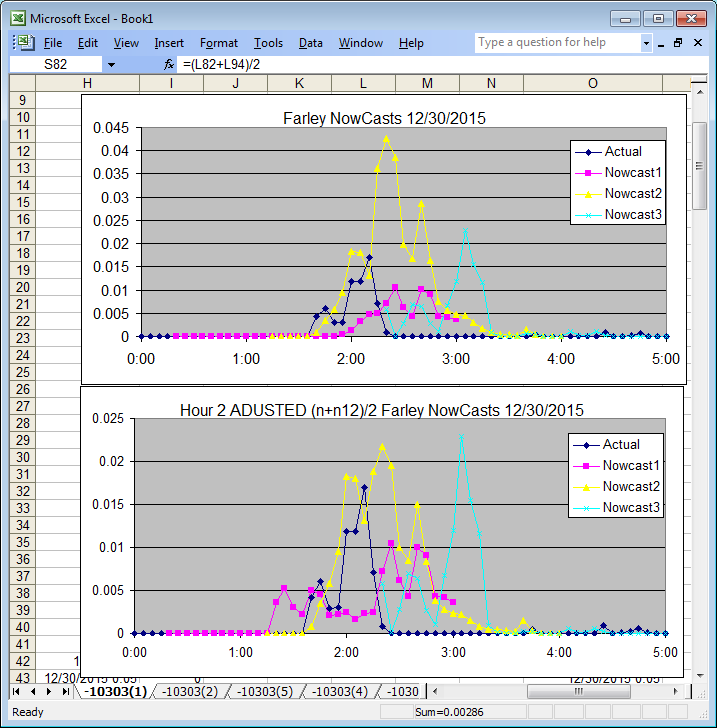This screenshot has width=717, height=728.
Task: Click in the Type a question for help field
Action: click(x=556, y=43)
